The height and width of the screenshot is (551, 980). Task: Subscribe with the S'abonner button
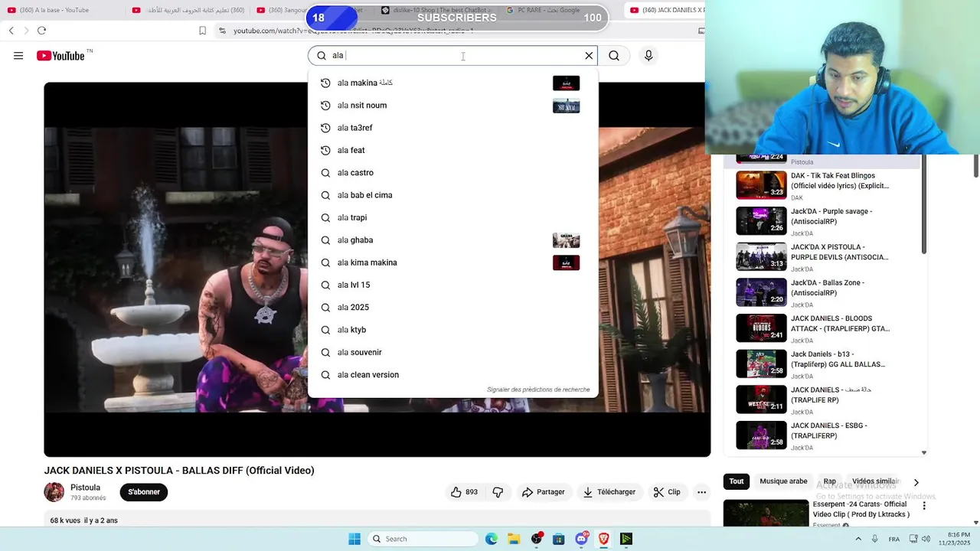coord(144,492)
